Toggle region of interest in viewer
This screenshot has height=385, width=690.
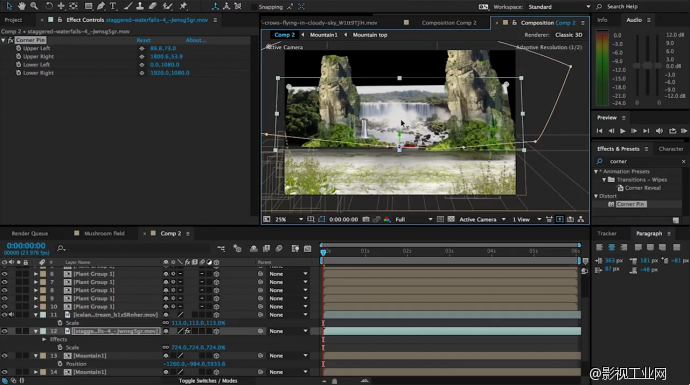(x=440, y=219)
